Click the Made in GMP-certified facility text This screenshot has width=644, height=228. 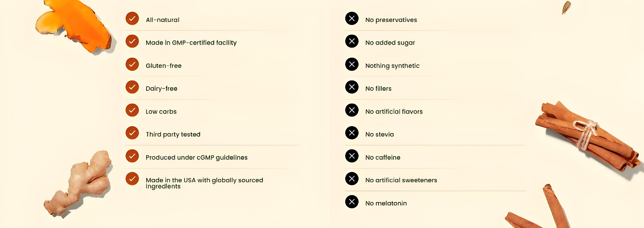coord(191,43)
